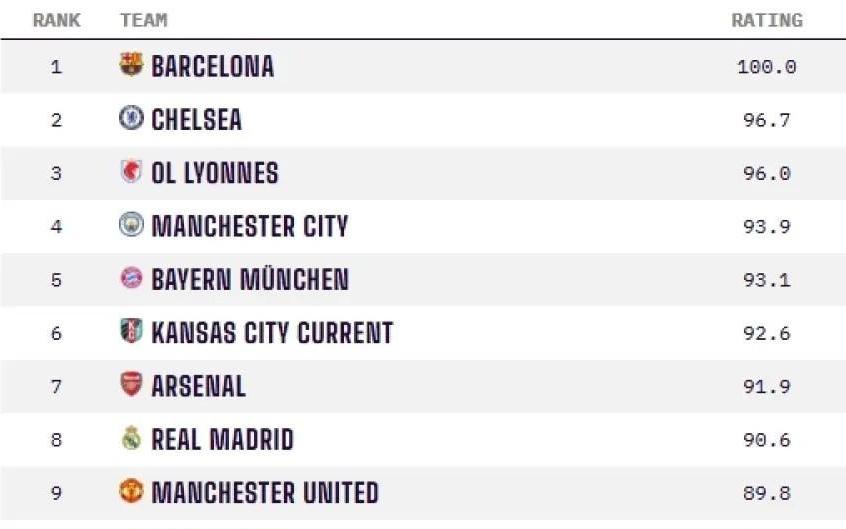Image resolution: width=846 pixels, height=529 pixels.
Task: Open the CHELSEA team name link
Action: [x=196, y=120]
